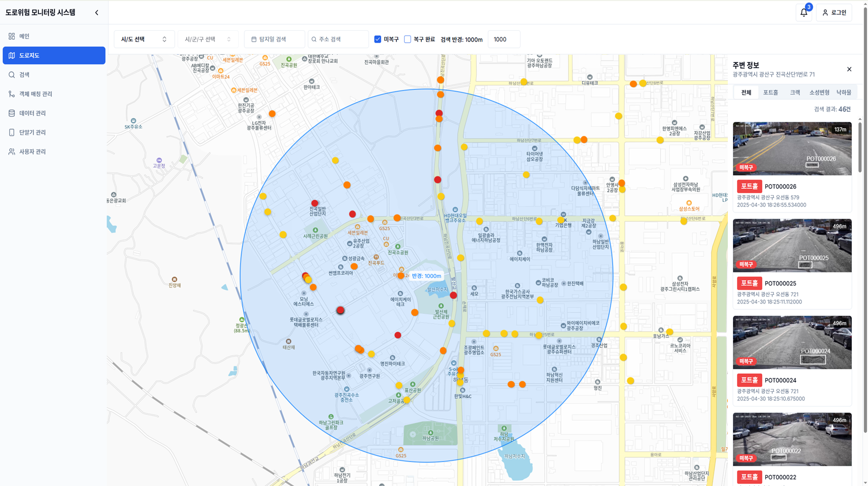Click the search radius field showing 1000
This screenshot has height=486, width=868.
[504, 39]
